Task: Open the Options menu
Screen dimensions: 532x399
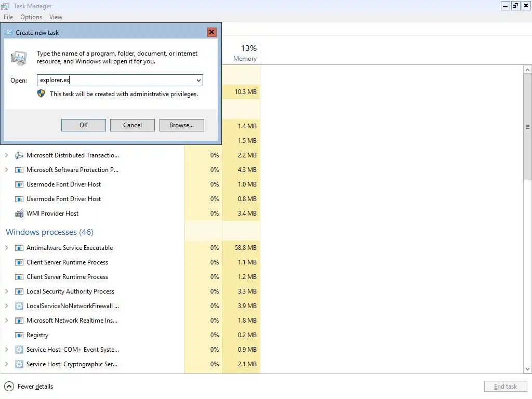Action: pos(31,17)
